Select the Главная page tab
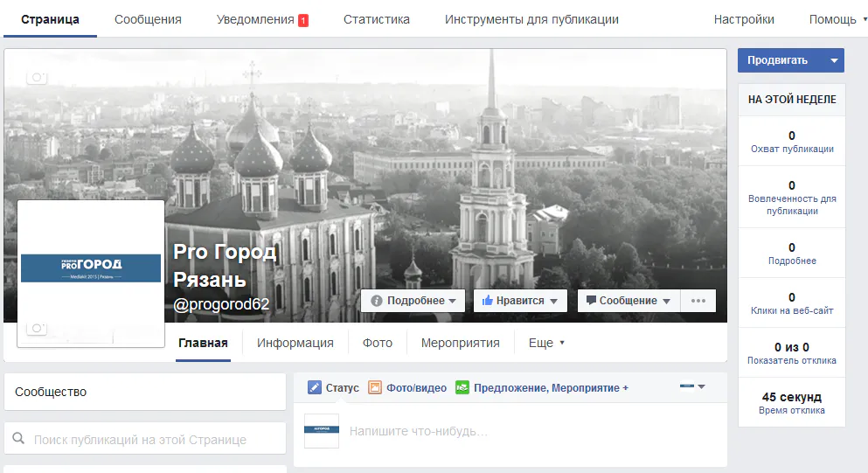The height and width of the screenshot is (473, 868). pyautogui.click(x=203, y=343)
